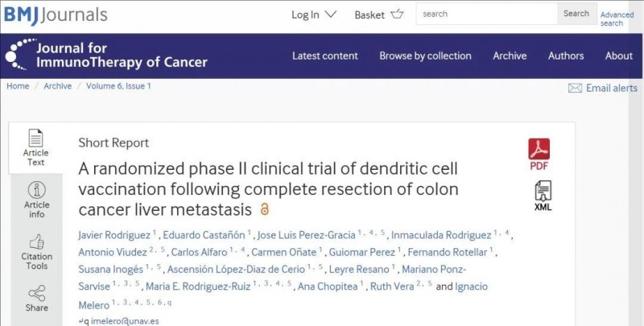Click inside the search input field
644x326 pixels.
[487, 14]
